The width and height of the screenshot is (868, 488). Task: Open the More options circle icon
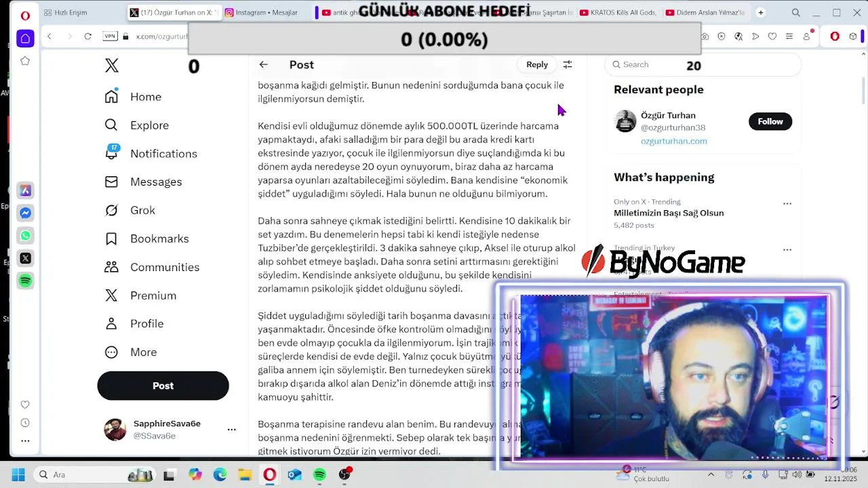[111, 352]
